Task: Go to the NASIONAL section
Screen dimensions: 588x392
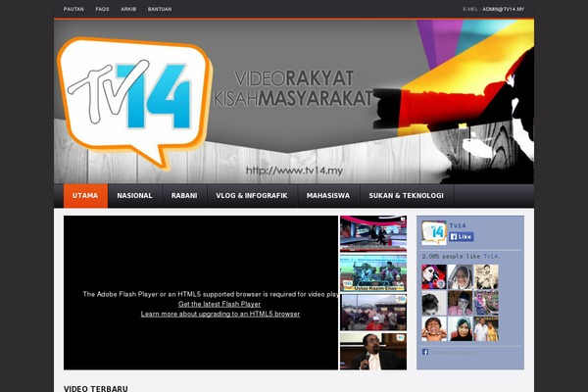Action: coord(134,195)
